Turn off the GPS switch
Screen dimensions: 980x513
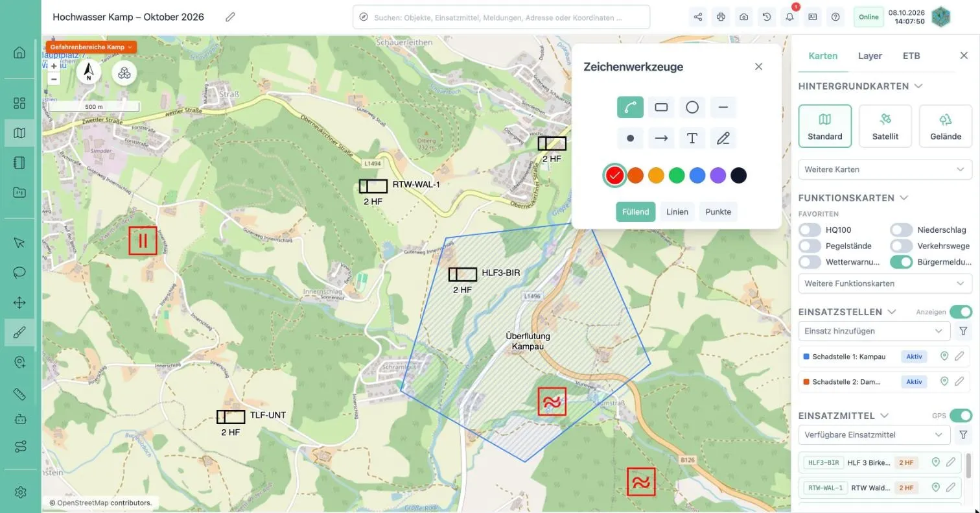point(961,415)
